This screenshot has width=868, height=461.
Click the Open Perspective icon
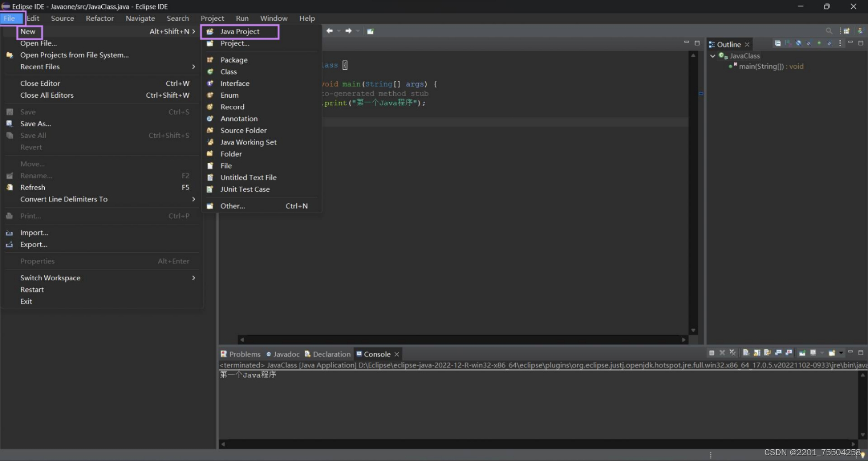click(x=847, y=31)
